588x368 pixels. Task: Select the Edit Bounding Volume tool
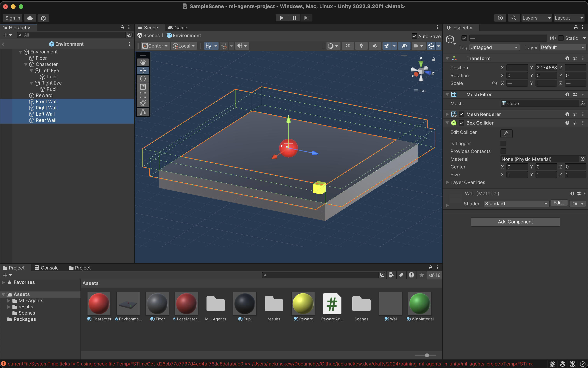pos(143,112)
